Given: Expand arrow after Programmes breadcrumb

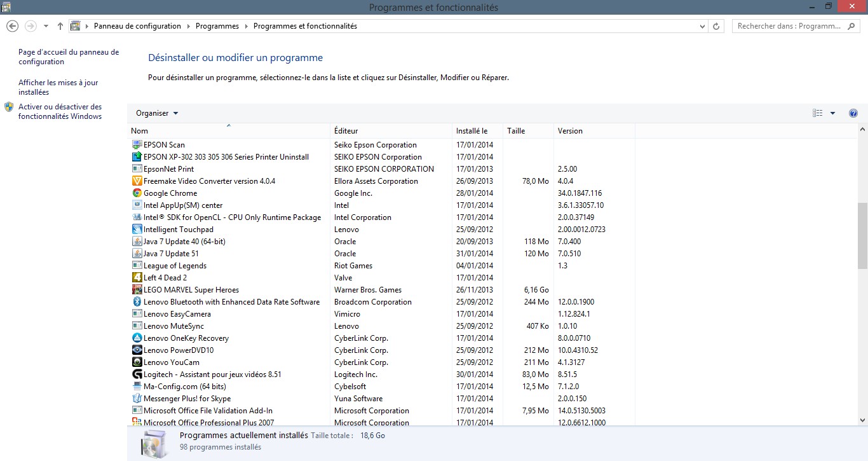Looking at the screenshot, I should click(246, 26).
